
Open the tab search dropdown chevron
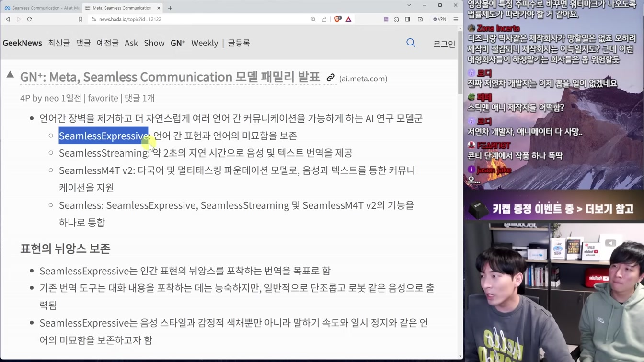pos(409,5)
